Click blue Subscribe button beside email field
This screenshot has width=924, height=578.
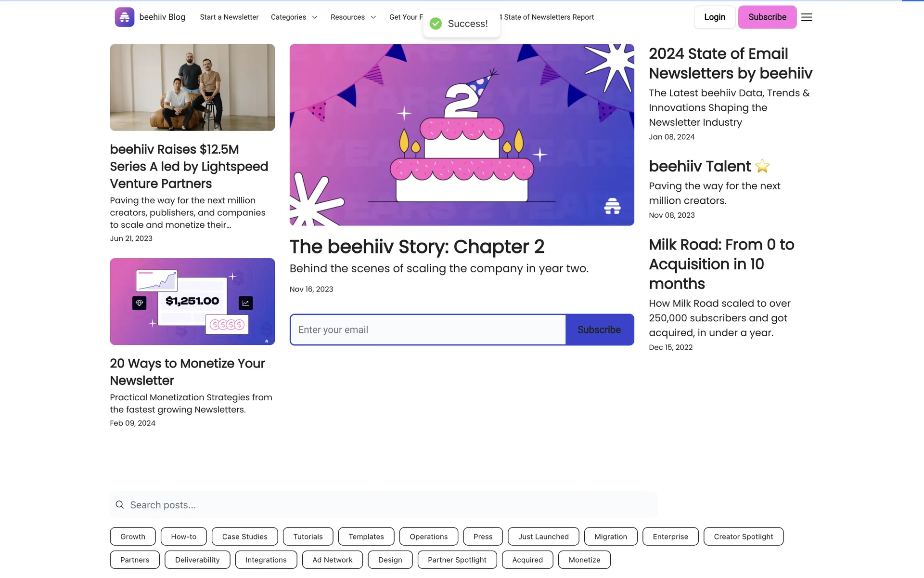[x=599, y=330]
